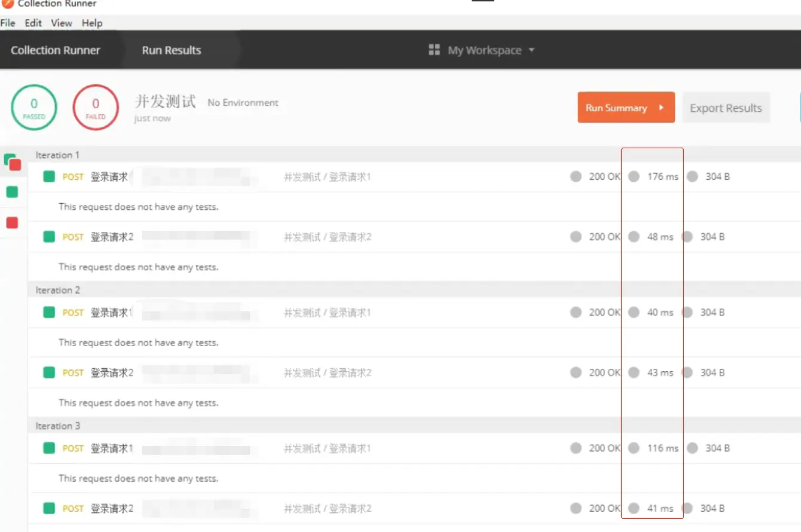Click the gray dot beside 41 ms
The width and height of the screenshot is (801, 532).
[x=634, y=508]
